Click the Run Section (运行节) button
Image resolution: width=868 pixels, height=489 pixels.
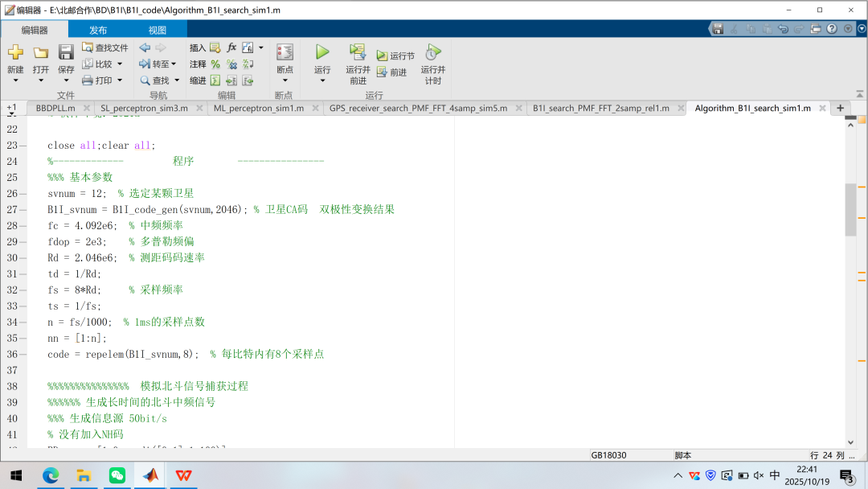point(395,56)
